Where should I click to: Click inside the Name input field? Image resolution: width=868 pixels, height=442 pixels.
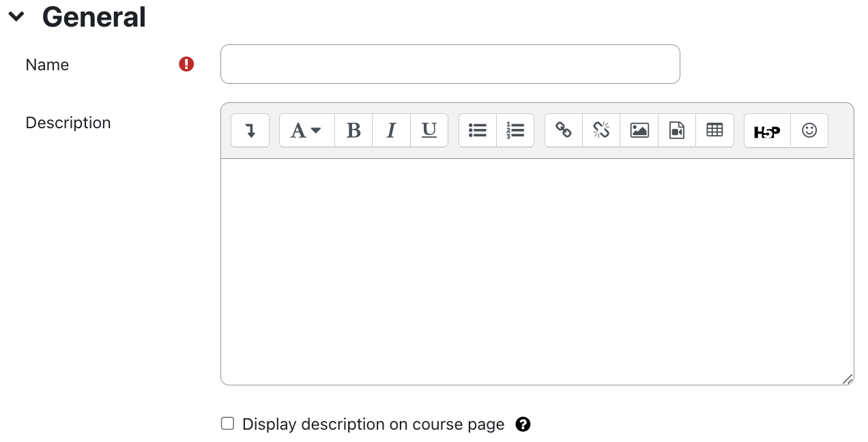450,63
